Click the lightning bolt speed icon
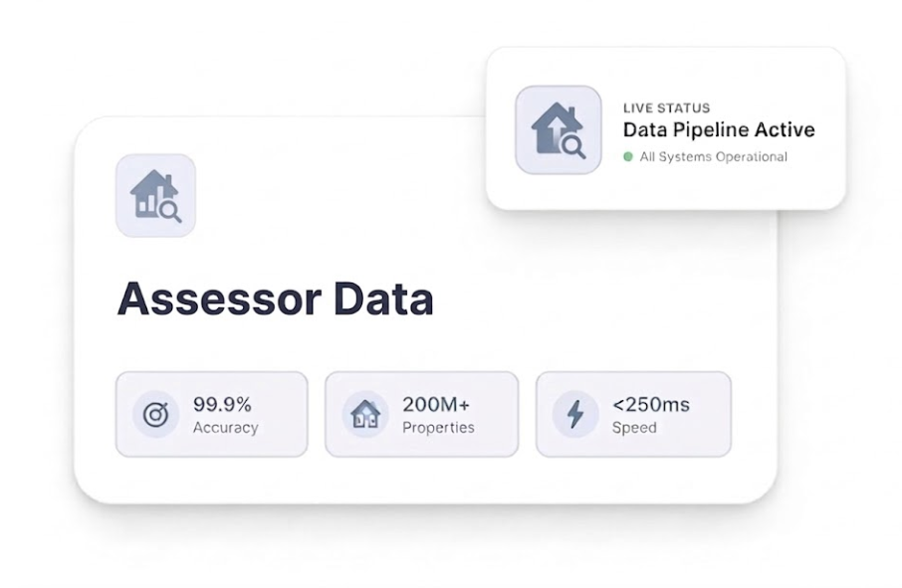 coord(575,414)
